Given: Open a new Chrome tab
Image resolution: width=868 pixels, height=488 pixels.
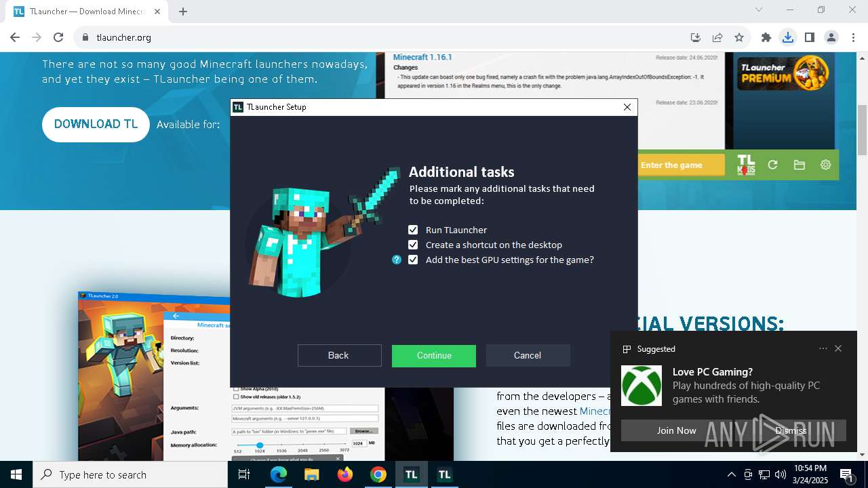Looking at the screenshot, I should [183, 12].
